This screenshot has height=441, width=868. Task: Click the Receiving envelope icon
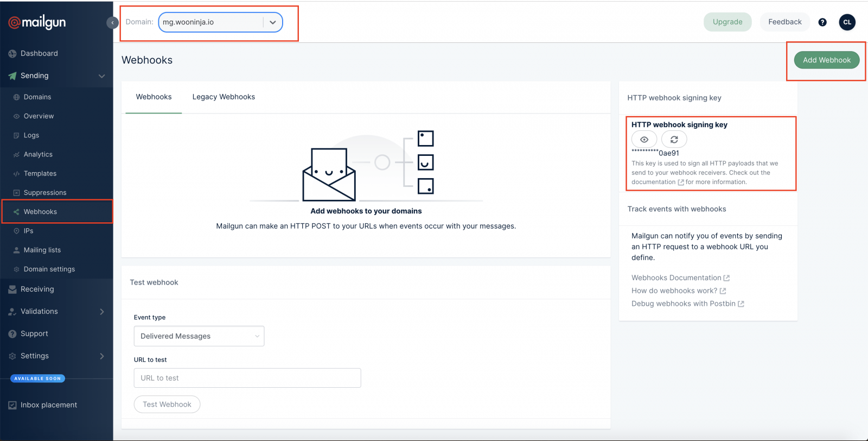pos(12,289)
